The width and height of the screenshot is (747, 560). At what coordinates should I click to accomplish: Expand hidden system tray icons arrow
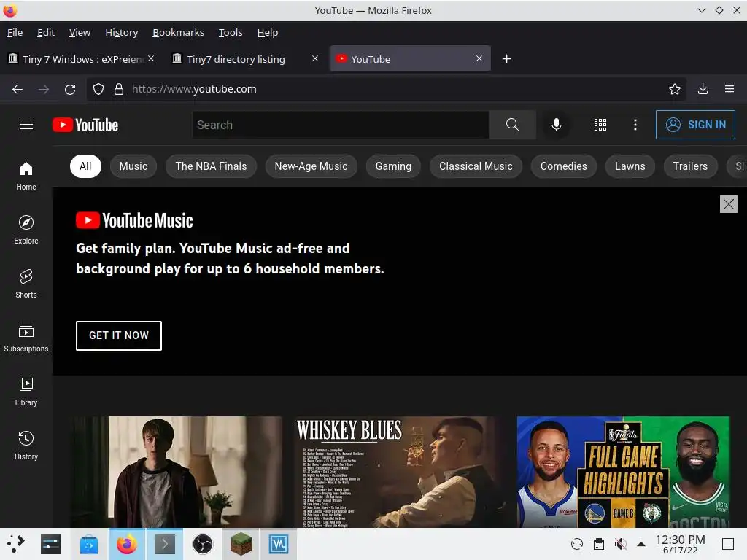tap(641, 544)
